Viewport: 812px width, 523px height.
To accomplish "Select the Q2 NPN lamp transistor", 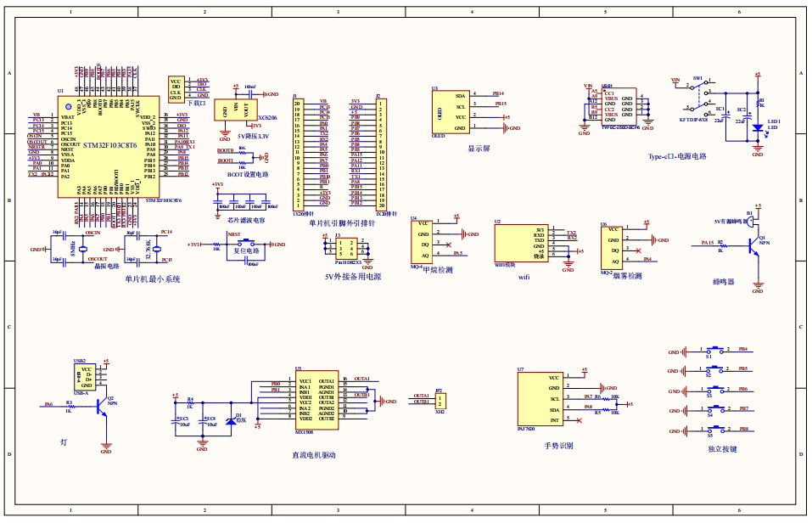I will coord(103,407).
